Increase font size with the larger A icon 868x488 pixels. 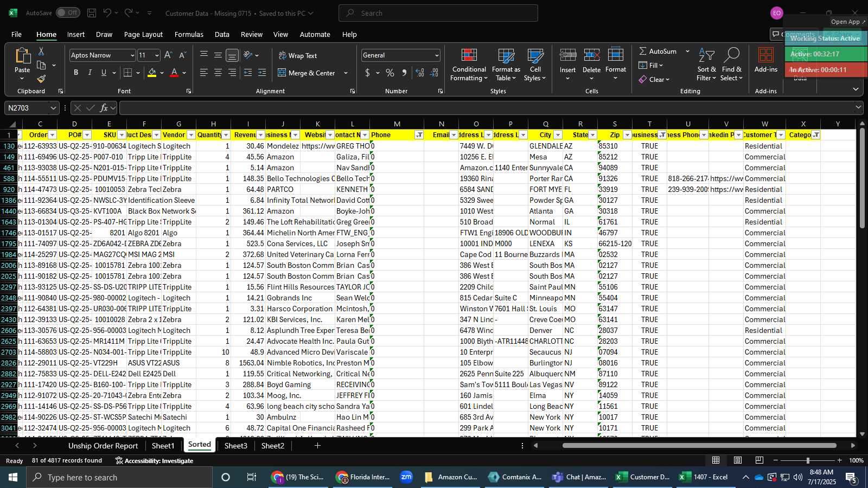[168, 55]
